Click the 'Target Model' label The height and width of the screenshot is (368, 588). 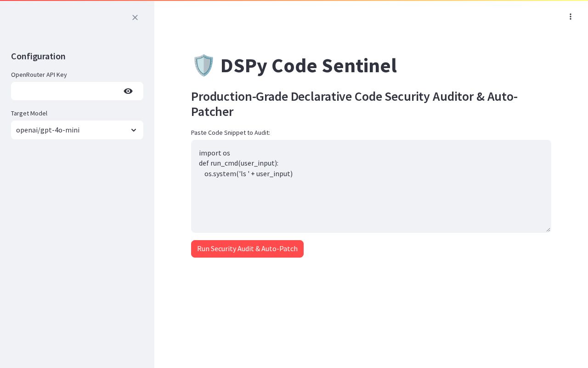(29, 113)
